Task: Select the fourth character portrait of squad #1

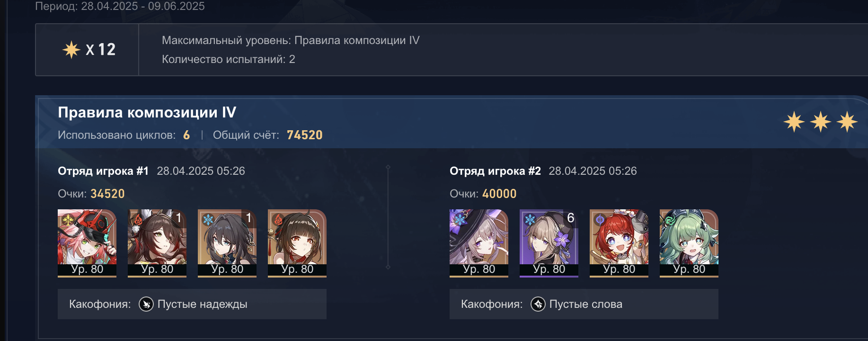Action: click(297, 242)
